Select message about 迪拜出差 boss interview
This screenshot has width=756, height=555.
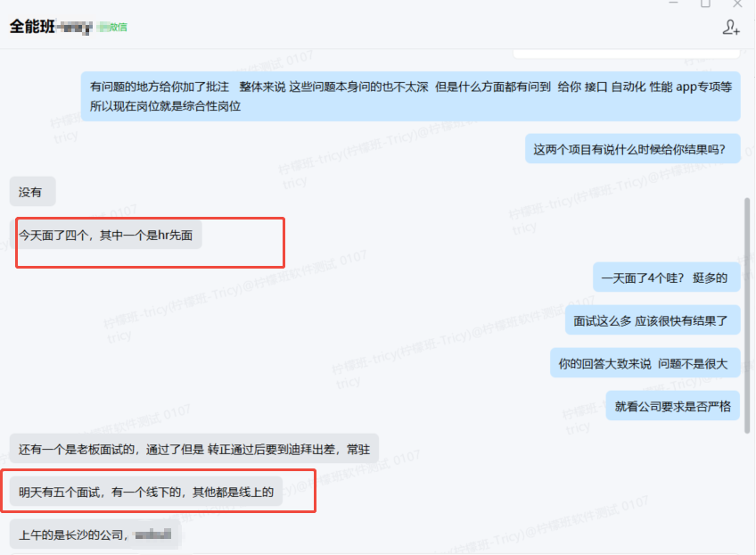193,449
